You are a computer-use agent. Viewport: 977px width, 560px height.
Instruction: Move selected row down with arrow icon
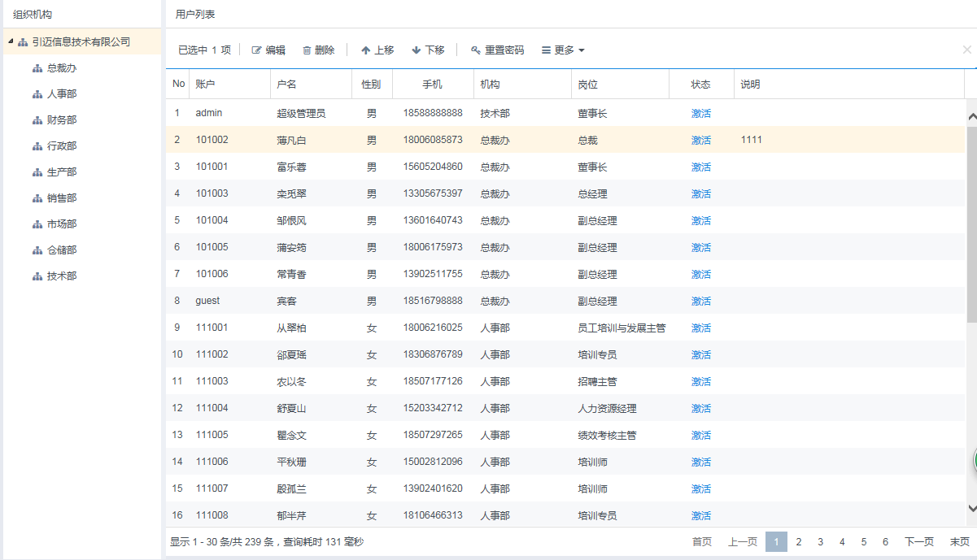pos(417,50)
